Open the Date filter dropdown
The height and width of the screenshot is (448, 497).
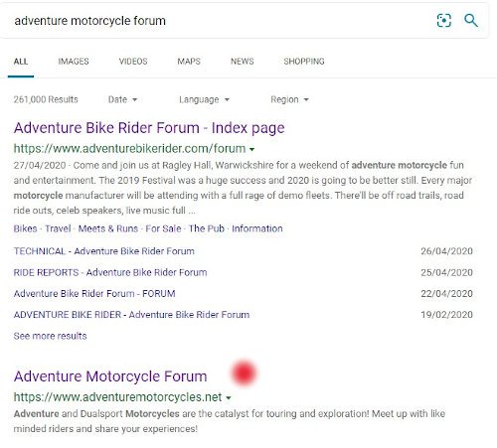[122, 99]
